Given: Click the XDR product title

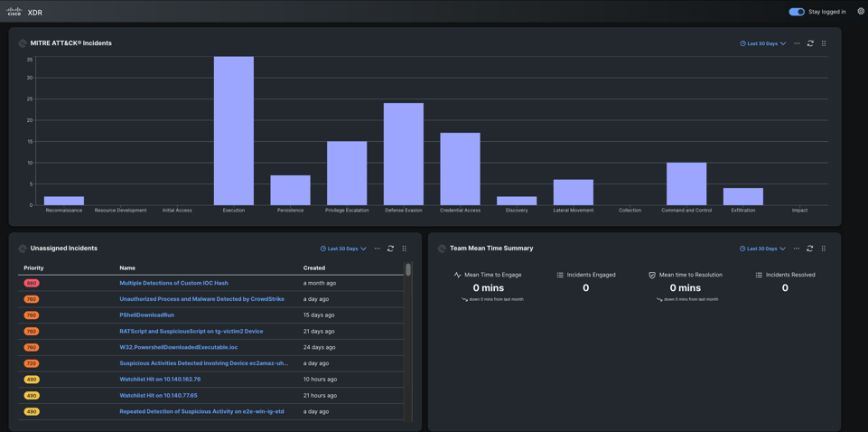Looking at the screenshot, I should tap(35, 12).
